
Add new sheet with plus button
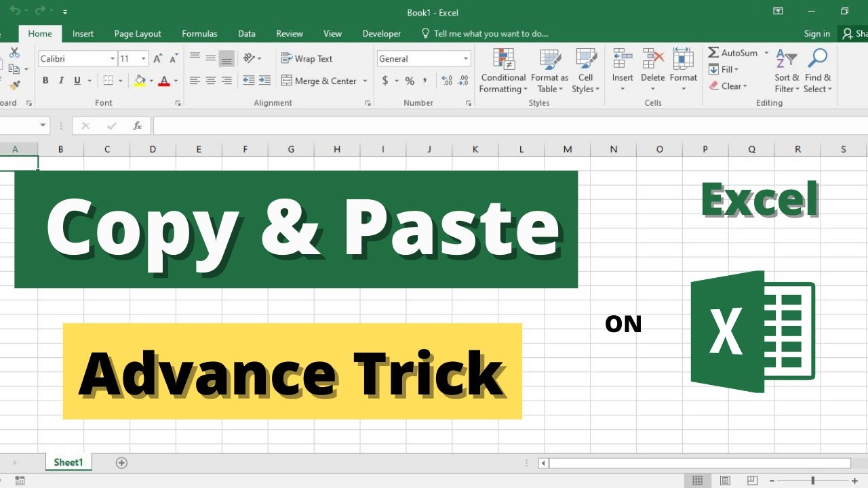coord(121,462)
